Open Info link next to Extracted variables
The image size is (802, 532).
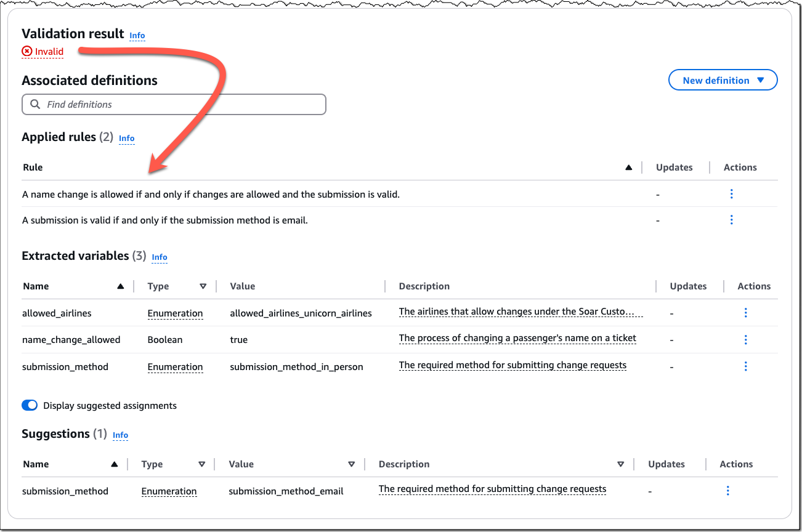click(160, 257)
